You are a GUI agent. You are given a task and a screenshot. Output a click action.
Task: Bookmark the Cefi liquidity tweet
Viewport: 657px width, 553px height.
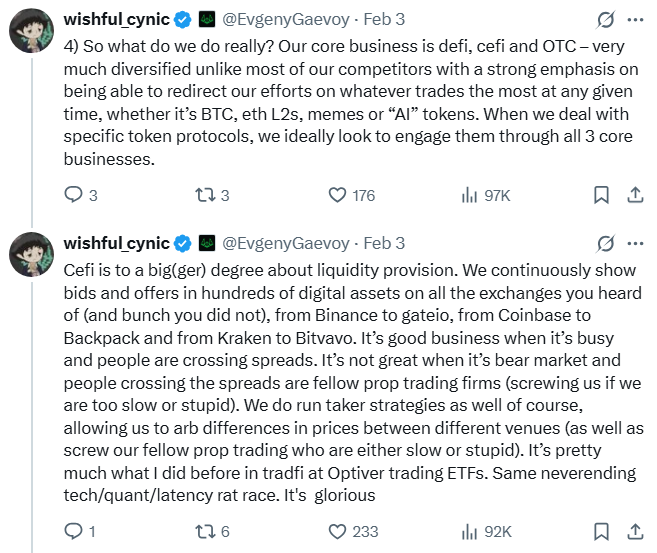[x=599, y=532]
